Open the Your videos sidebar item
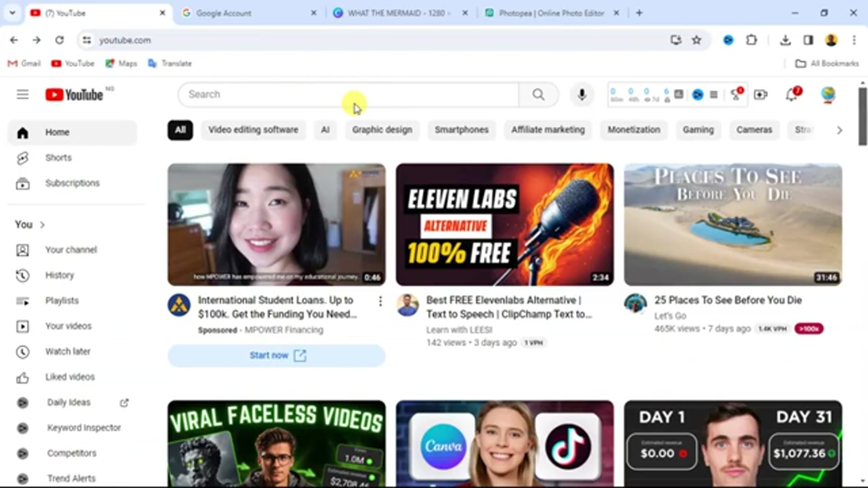This screenshot has width=868, height=488. (x=72, y=326)
